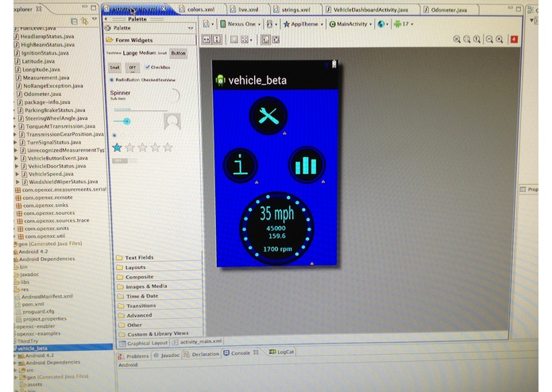Open the MainActivity dropdown
Viewport: 552px width, 392px height.
(350, 24)
